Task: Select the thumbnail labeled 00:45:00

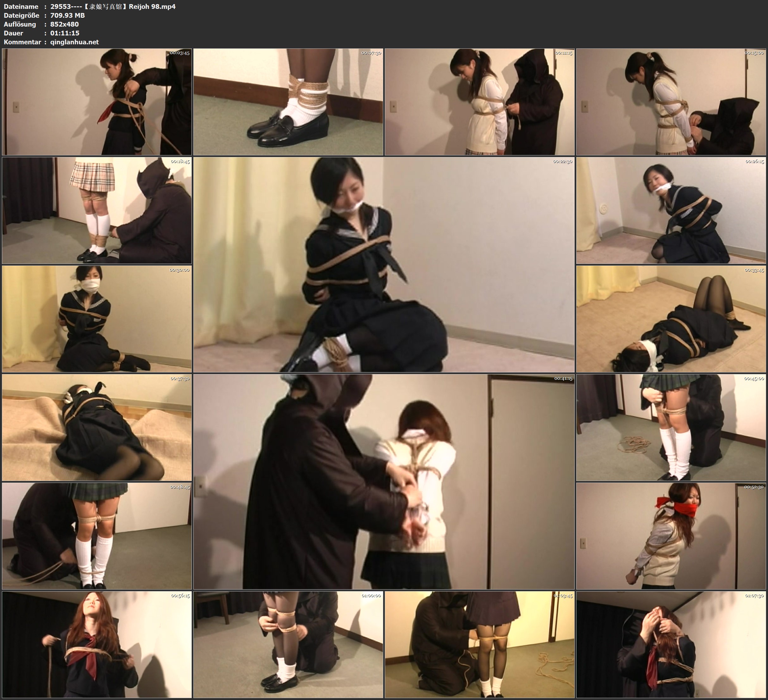Action: point(671,427)
